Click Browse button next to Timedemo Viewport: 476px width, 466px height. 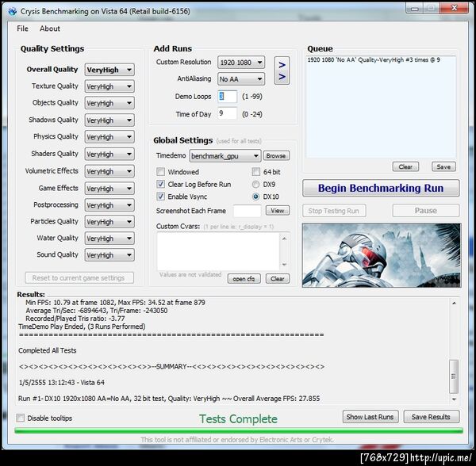point(276,156)
